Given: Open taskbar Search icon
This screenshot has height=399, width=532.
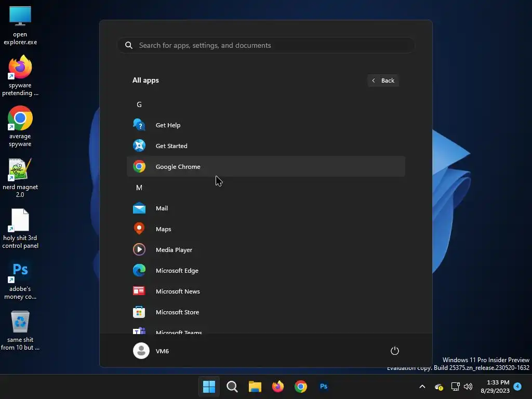Looking at the screenshot, I should 232,386.
